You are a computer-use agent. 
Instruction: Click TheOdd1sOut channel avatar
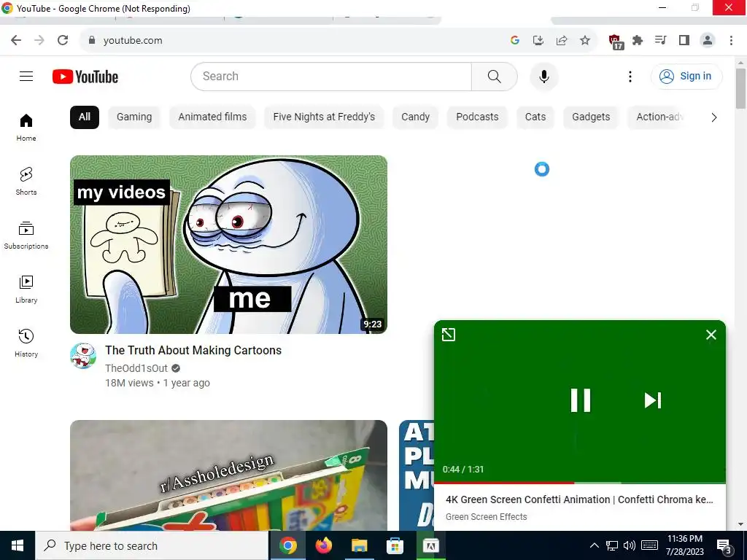coord(83,356)
